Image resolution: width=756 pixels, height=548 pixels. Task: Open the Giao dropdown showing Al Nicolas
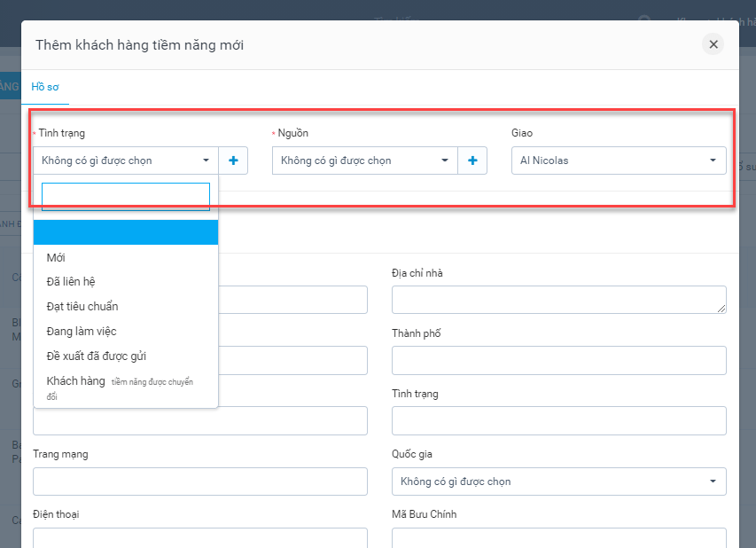tap(618, 160)
